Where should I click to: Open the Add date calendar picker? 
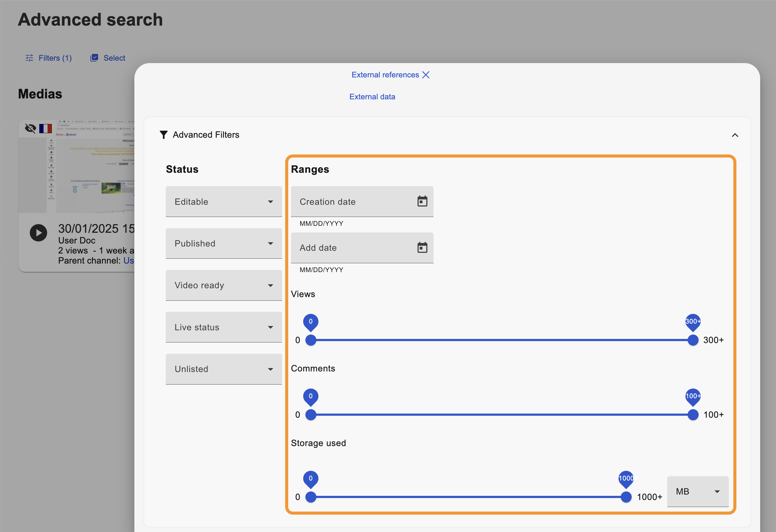pyautogui.click(x=422, y=247)
